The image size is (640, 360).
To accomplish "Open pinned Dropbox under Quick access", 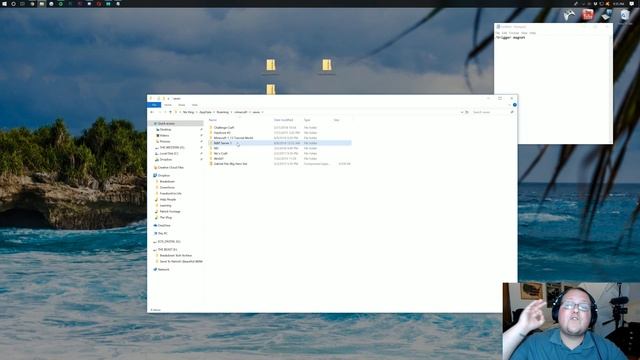I will point(166,160).
